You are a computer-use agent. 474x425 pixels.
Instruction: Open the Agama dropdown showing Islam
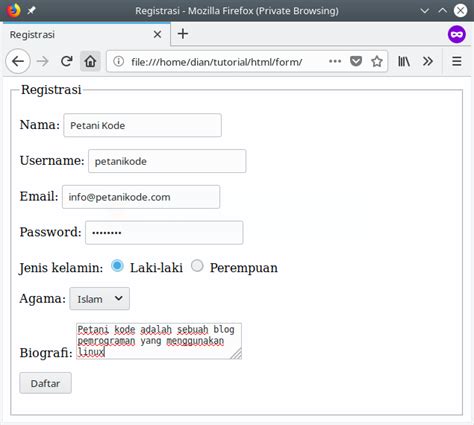99,299
